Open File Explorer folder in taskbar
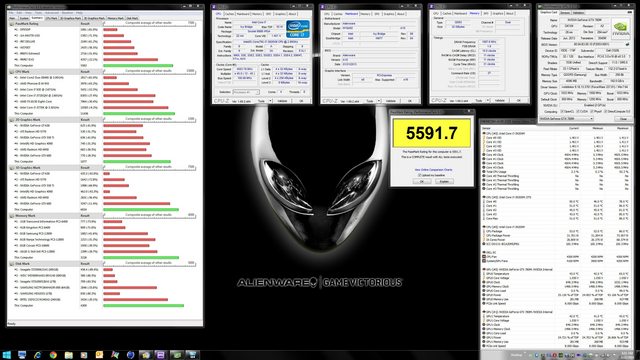The width and height of the screenshot is (640, 360). click(69, 355)
